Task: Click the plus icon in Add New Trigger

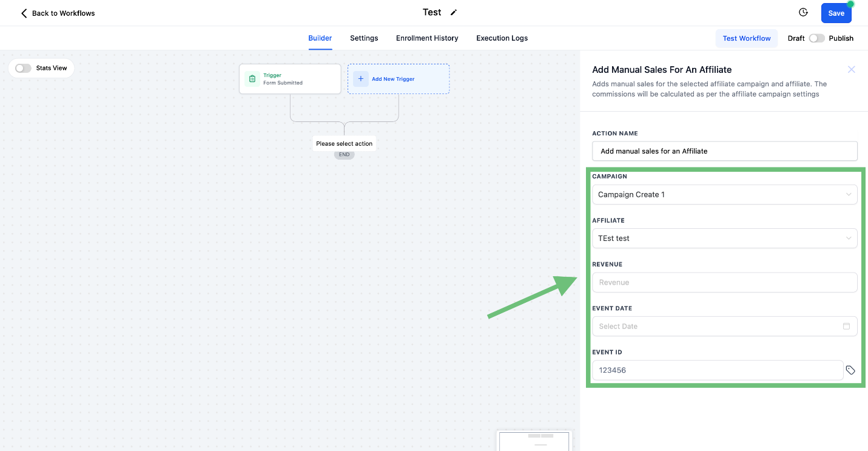Action: coord(360,79)
